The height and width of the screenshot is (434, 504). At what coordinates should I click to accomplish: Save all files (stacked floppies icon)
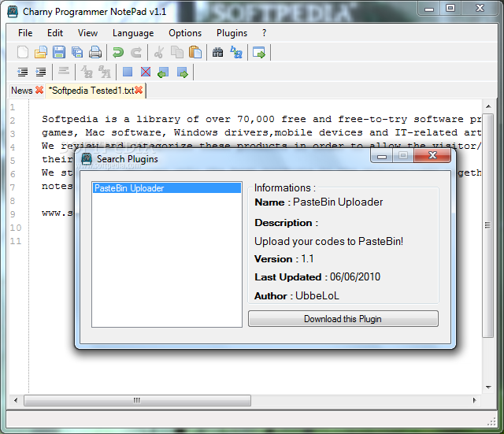tap(77, 53)
